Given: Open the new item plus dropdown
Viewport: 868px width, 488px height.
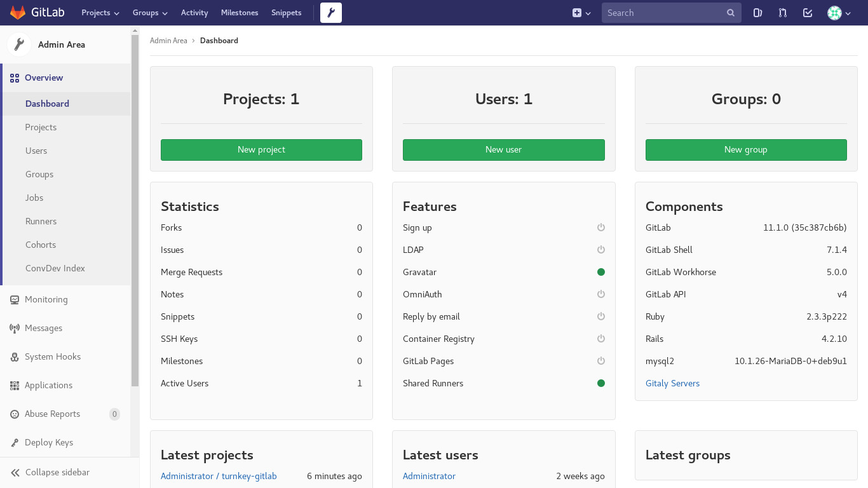Looking at the screenshot, I should click(x=581, y=13).
